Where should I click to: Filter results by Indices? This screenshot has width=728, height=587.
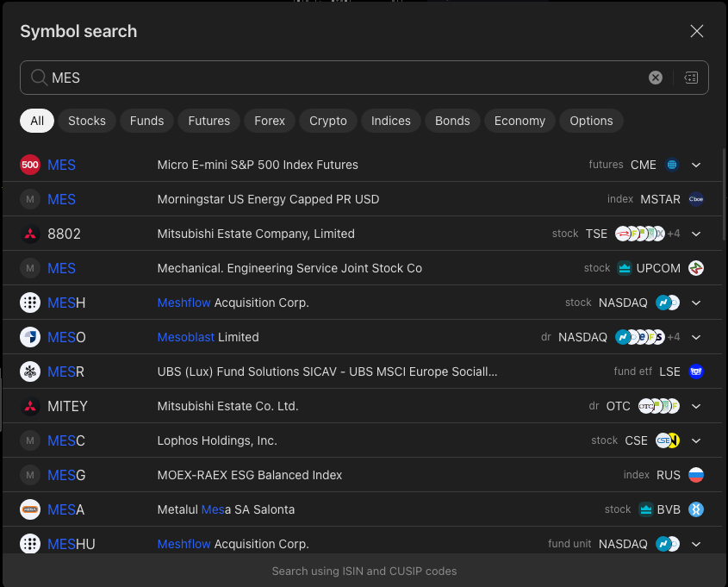pyautogui.click(x=390, y=121)
